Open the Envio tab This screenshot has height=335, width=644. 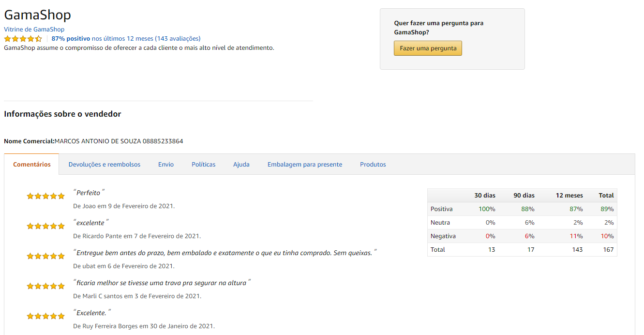[166, 165]
